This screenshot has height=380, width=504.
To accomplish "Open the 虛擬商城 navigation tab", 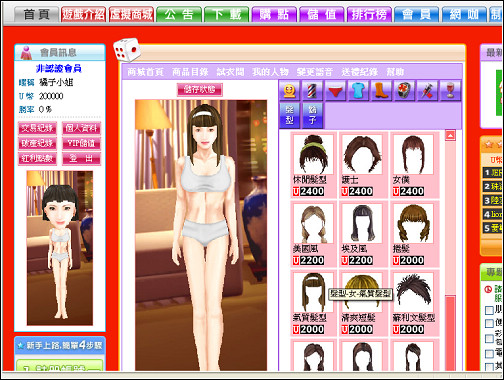I will (131, 15).
